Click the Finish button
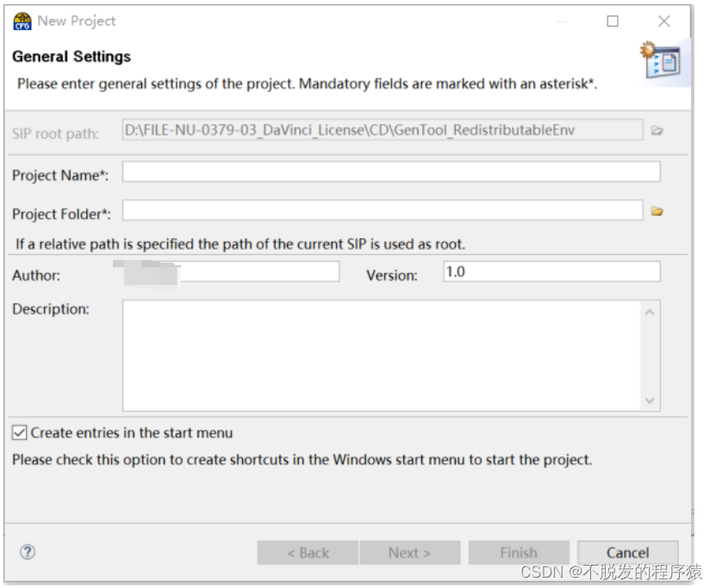The height and width of the screenshot is (588, 716). [519, 552]
